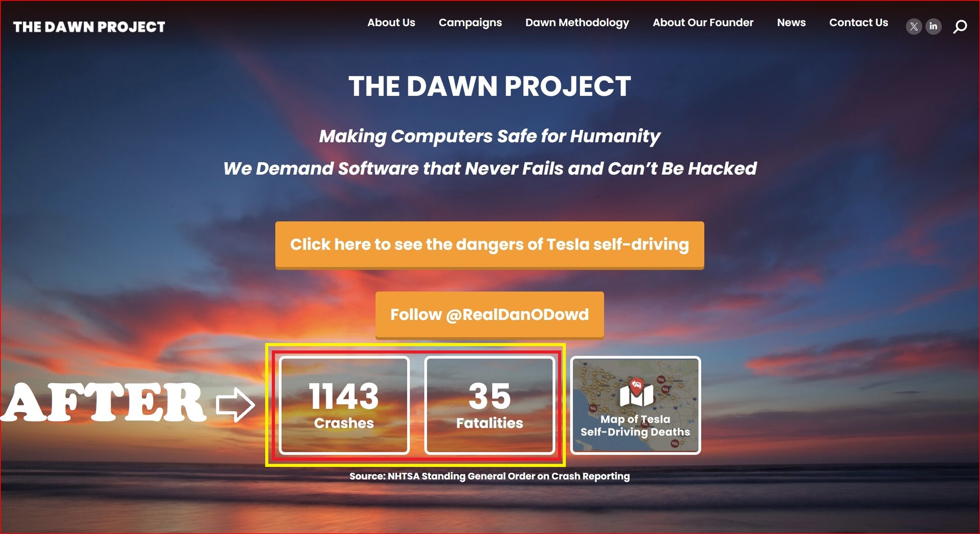Image resolution: width=980 pixels, height=534 pixels.
Task: Click the Making Computers Safe for Humanity tagline
Action: point(489,136)
